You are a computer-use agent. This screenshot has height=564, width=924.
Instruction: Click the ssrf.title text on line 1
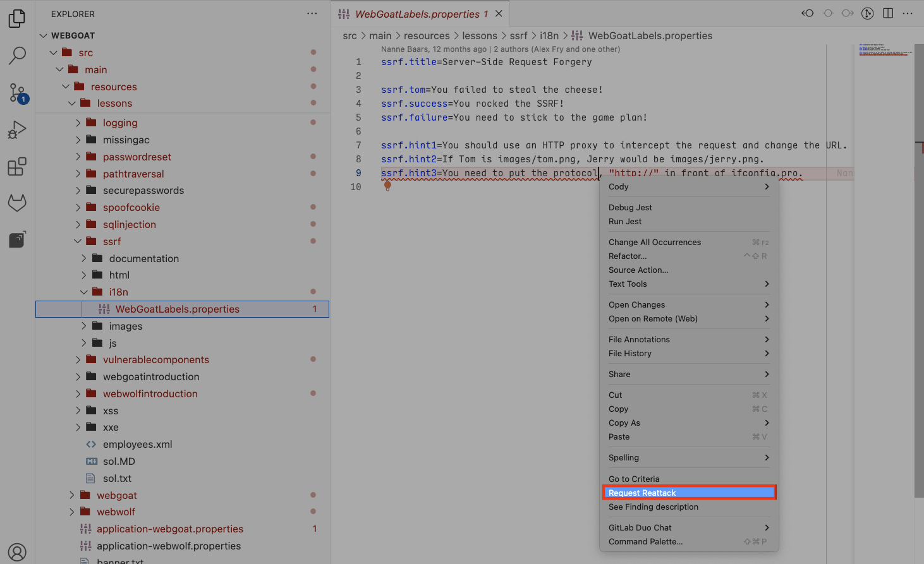[409, 62]
